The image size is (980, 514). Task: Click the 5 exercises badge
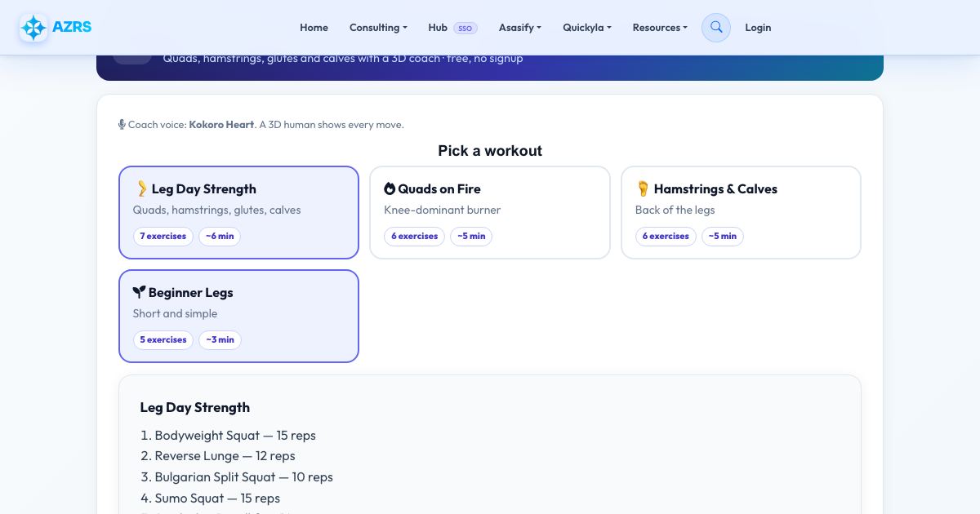[163, 340]
